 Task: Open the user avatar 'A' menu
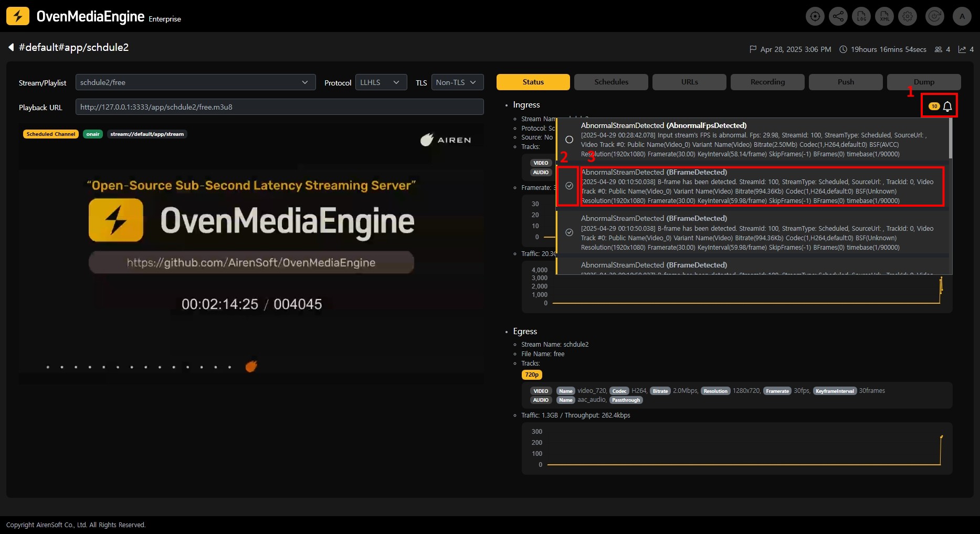click(x=962, y=16)
